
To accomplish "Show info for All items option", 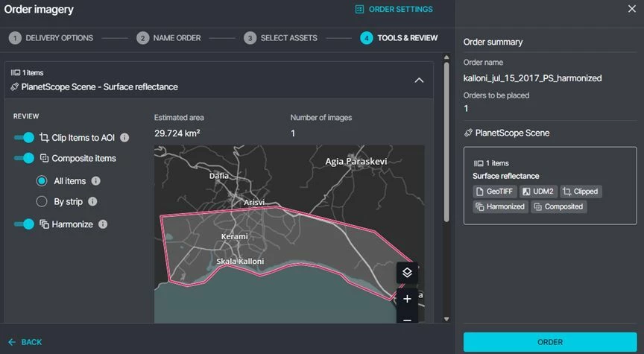I will coord(95,181).
